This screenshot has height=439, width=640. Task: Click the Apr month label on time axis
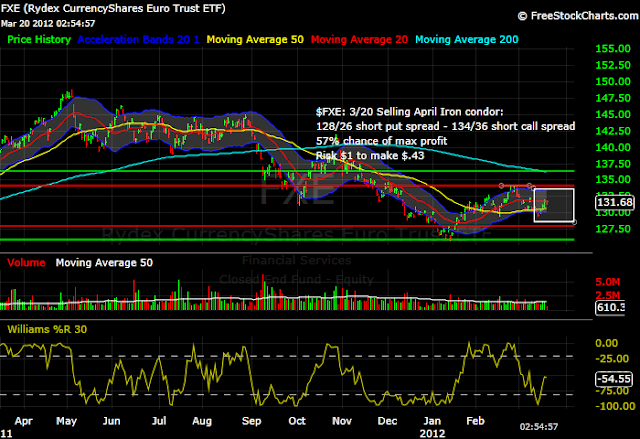click(23, 421)
